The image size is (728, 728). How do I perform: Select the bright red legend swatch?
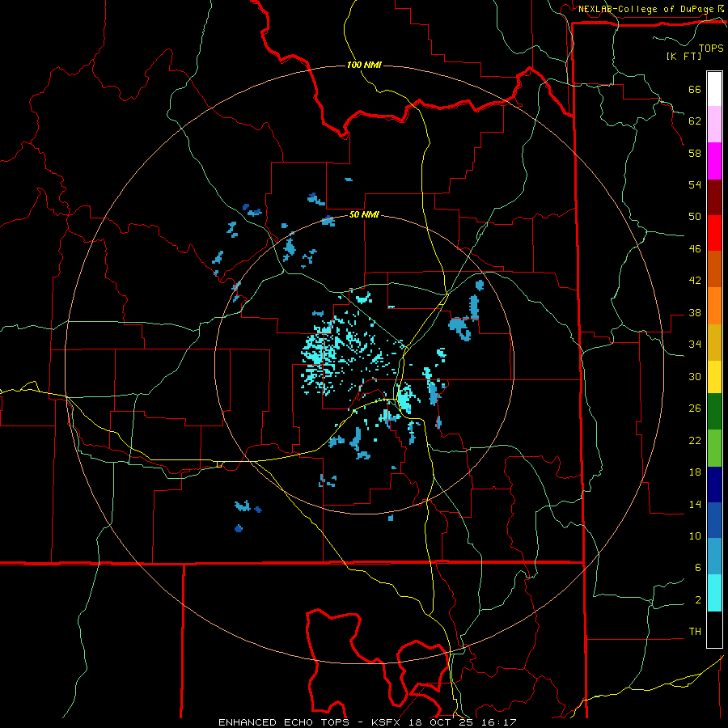(714, 233)
